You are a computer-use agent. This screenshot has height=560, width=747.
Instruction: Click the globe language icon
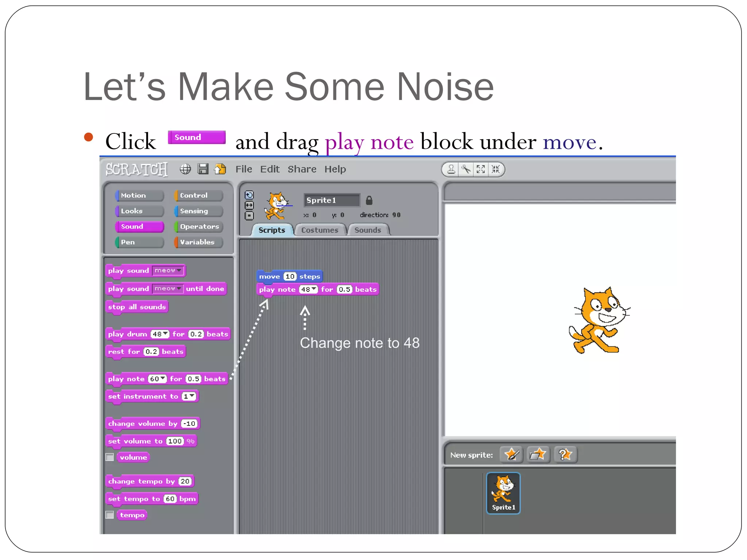point(185,169)
